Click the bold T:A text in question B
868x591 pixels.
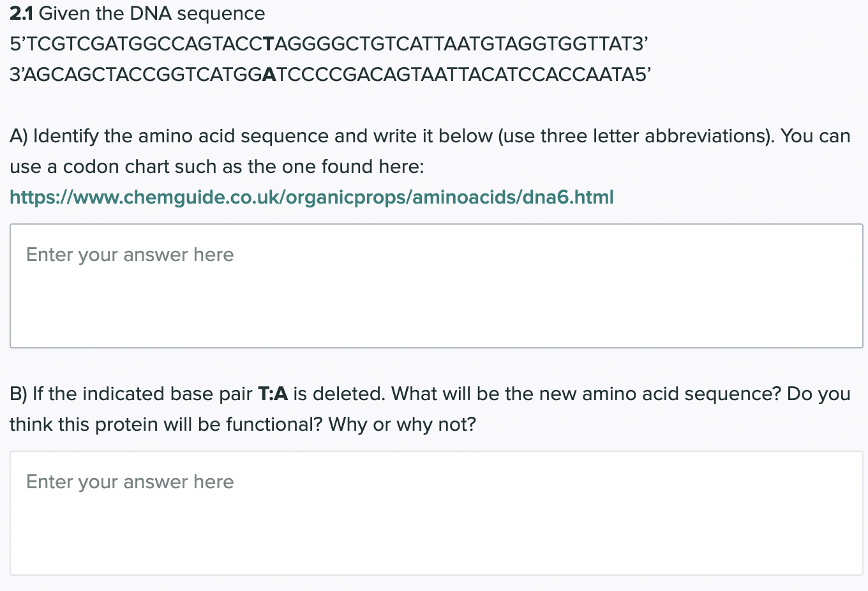[273, 394]
